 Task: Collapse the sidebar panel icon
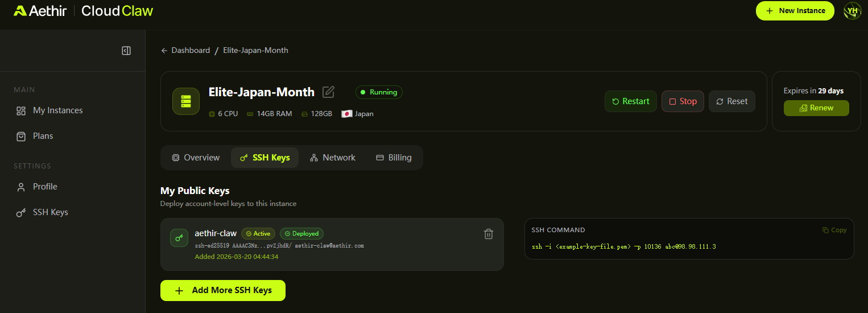(126, 51)
